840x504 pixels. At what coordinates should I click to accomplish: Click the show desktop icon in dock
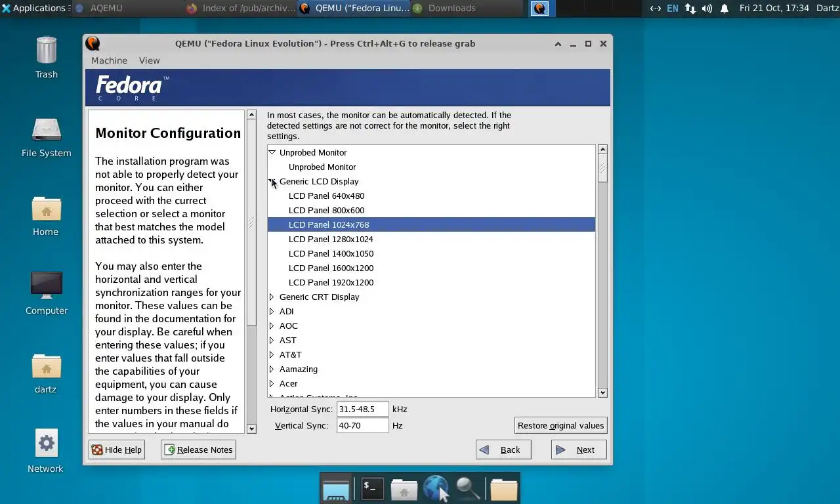pyautogui.click(x=336, y=489)
